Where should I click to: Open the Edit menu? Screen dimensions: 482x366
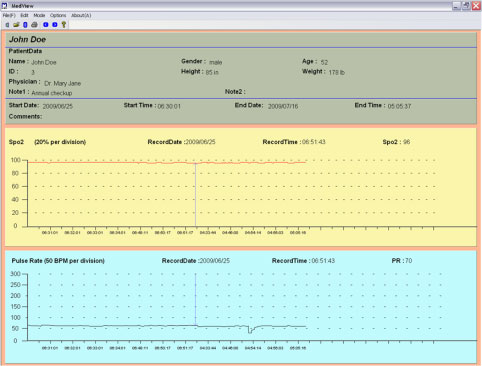tap(24, 15)
